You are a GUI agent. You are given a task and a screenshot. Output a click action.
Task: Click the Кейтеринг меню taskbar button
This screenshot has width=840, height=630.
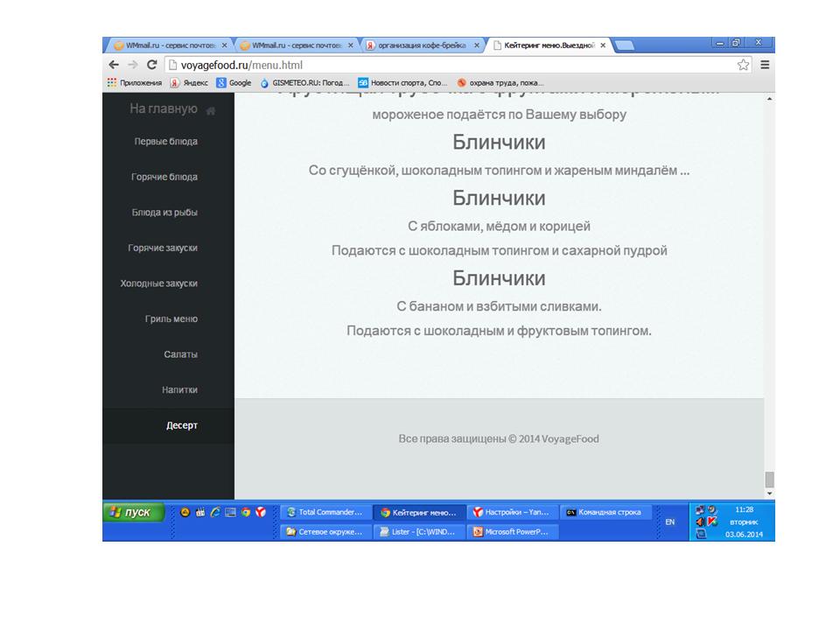[x=419, y=512]
